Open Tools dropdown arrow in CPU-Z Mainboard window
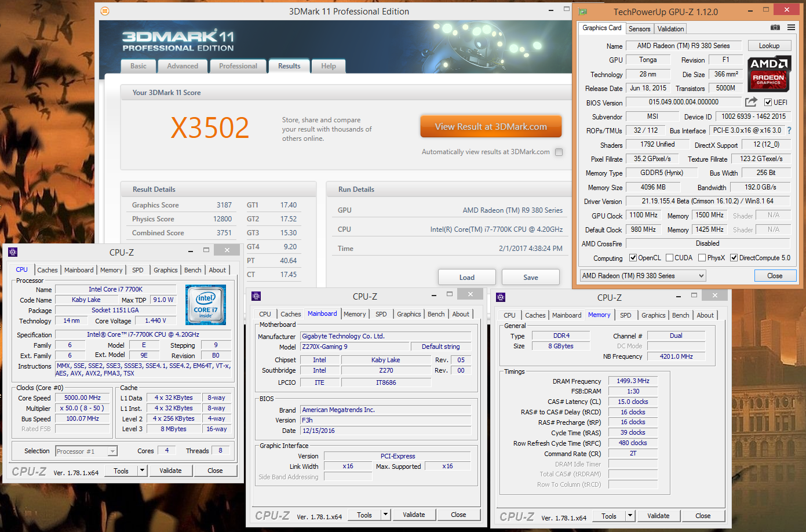This screenshot has width=806, height=532. 385,515
